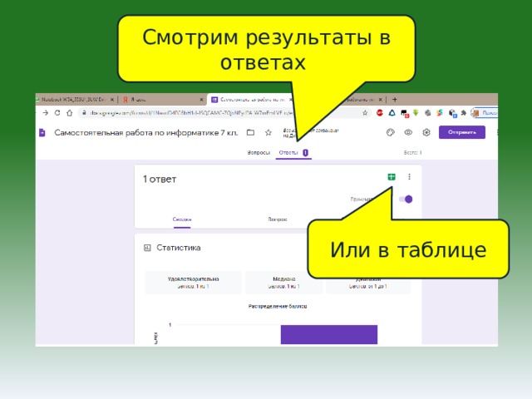Click the lock icon in address bar

tap(84, 113)
